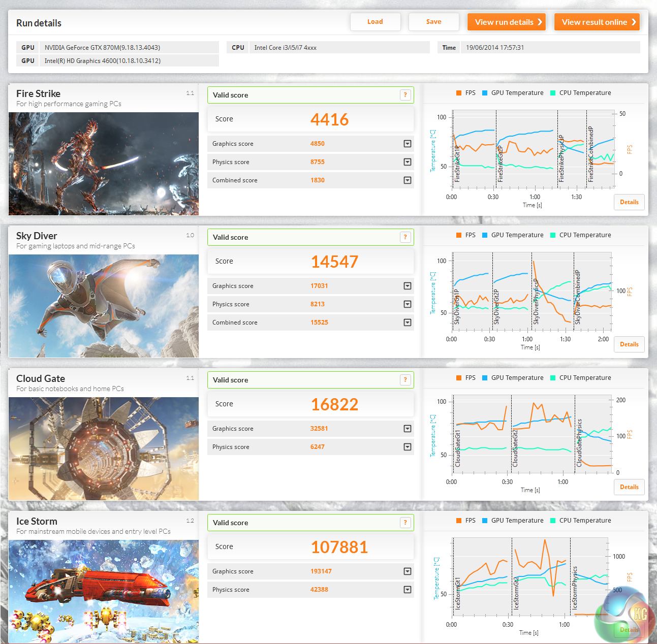Click Sky Diver CPU Temperature legend swatch
The height and width of the screenshot is (644, 657).
tap(553, 235)
